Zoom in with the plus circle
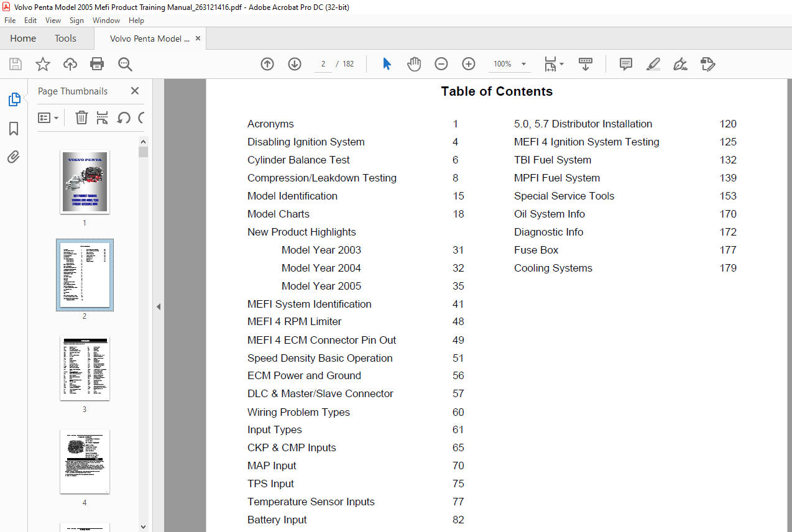The height and width of the screenshot is (532, 792). point(469,64)
